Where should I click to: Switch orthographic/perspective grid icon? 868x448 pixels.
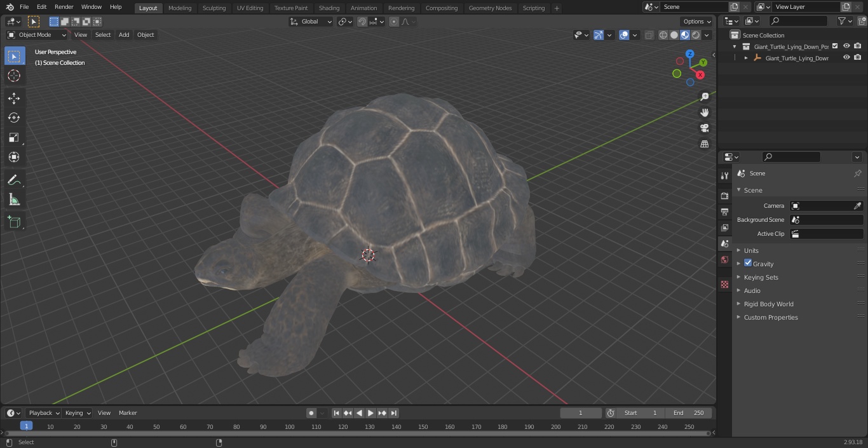tap(704, 144)
